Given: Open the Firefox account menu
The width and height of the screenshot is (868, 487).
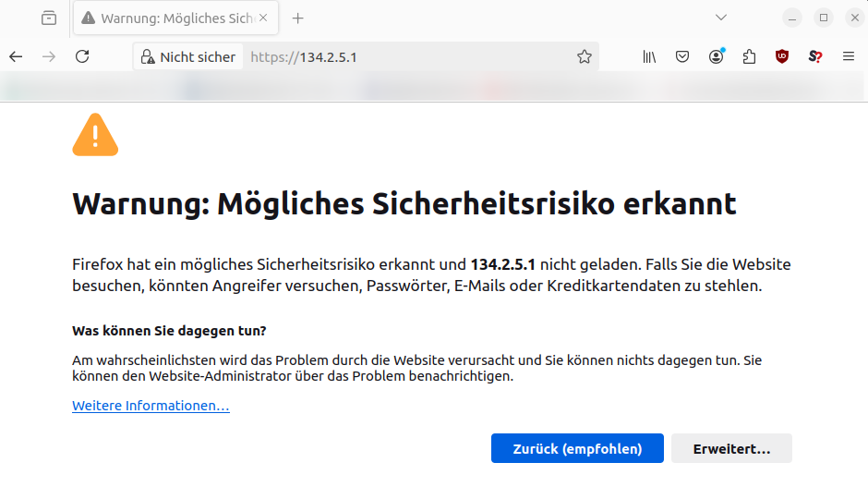Looking at the screenshot, I should tap(717, 56).
